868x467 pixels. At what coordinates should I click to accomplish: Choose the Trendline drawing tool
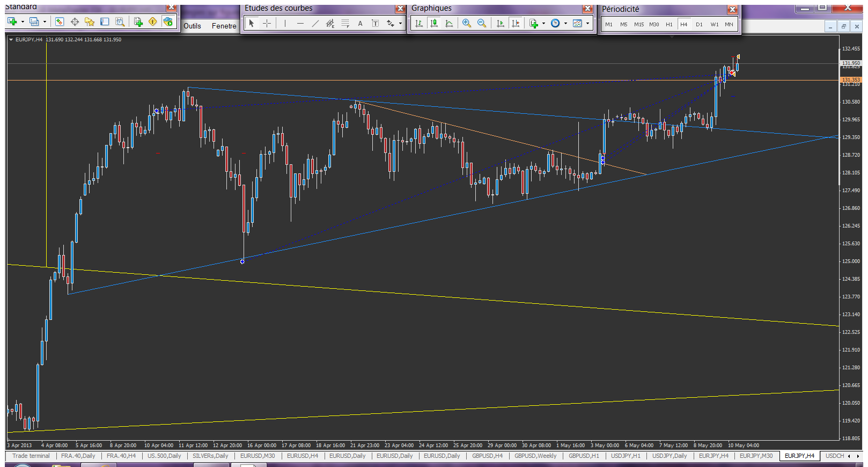315,23
